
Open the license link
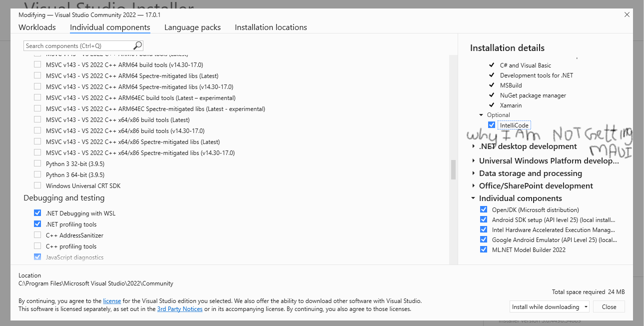112,300
